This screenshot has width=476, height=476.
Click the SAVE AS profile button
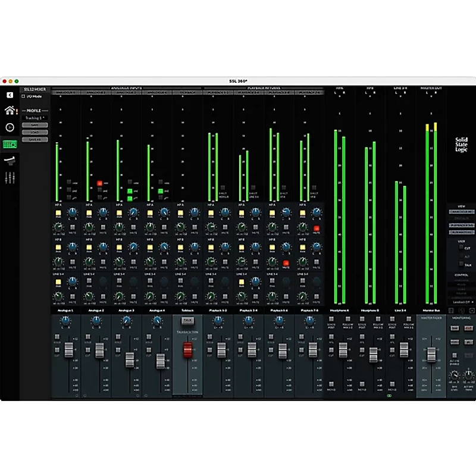pos(35,139)
